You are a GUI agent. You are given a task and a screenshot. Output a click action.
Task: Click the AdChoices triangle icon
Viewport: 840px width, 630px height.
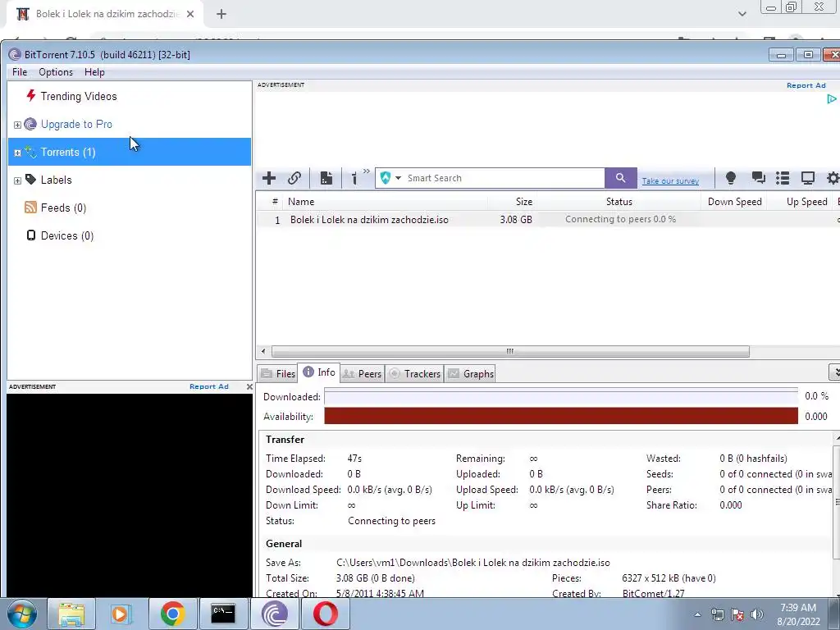pyautogui.click(x=832, y=98)
